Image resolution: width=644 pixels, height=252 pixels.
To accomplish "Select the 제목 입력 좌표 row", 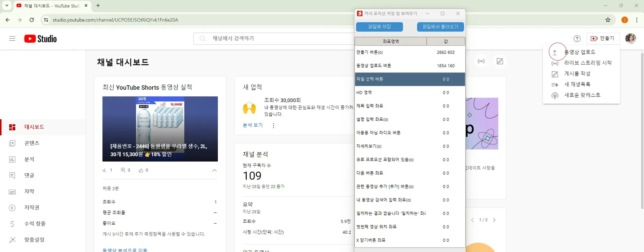I will pos(410,106).
